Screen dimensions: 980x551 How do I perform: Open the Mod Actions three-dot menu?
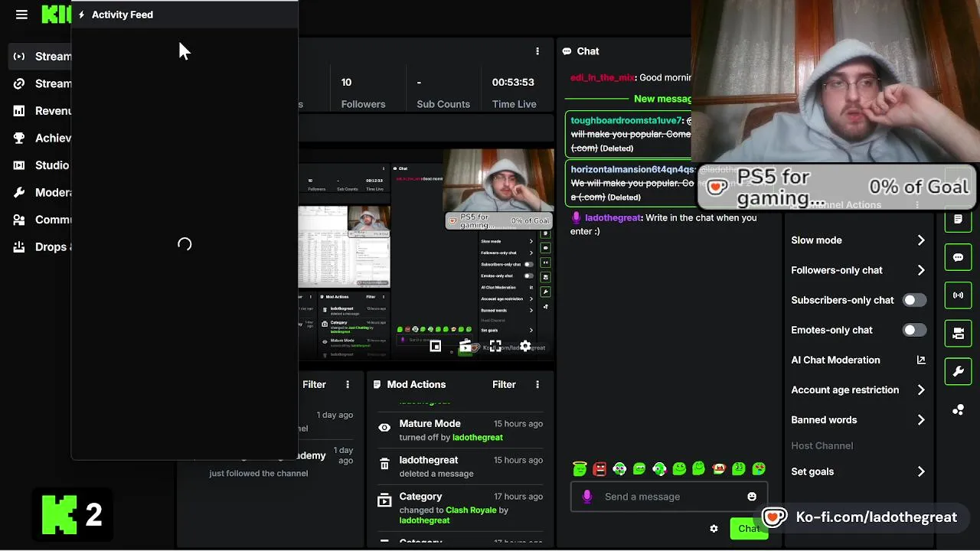click(x=537, y=384)
